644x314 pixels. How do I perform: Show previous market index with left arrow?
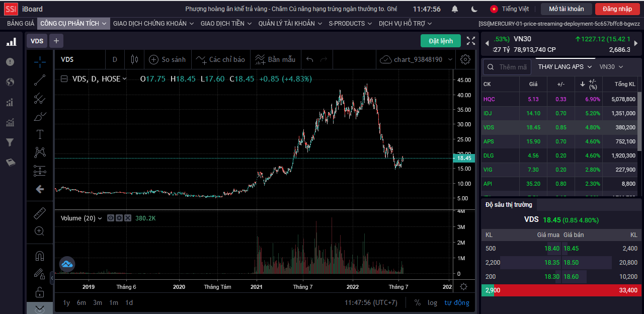point(487,44)
